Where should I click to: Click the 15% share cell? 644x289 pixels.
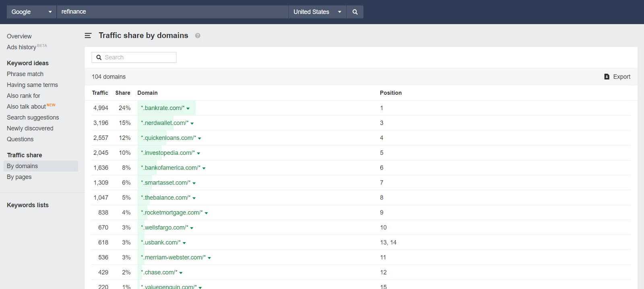click(124, 123)
